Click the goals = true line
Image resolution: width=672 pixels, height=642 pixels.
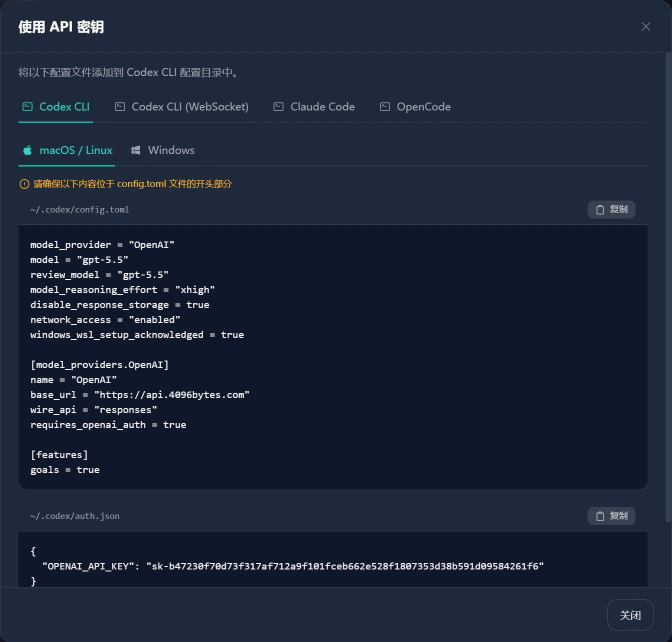tap(64, 469)
